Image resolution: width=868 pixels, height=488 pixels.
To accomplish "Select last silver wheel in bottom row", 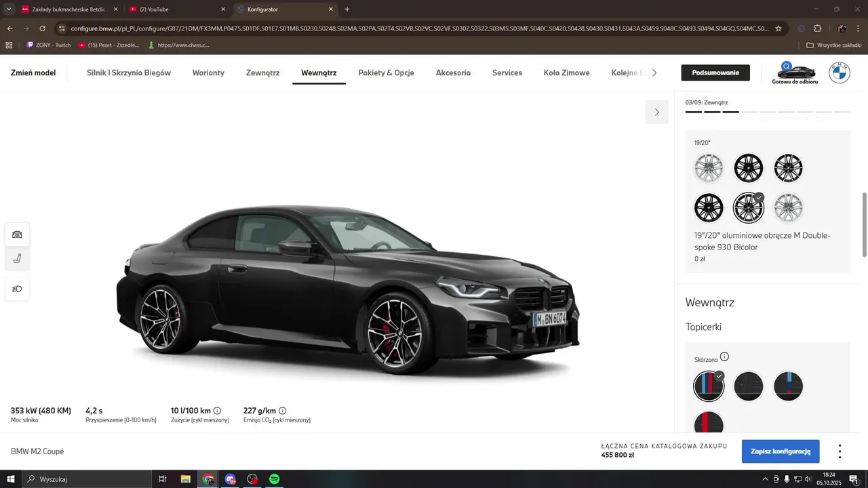I will [x=788, y=208].
